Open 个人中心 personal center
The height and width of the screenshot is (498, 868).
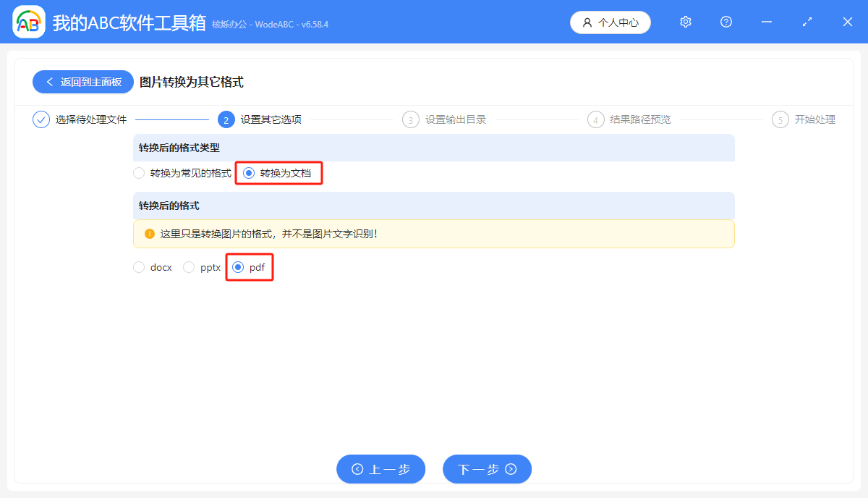coord(610,22)
